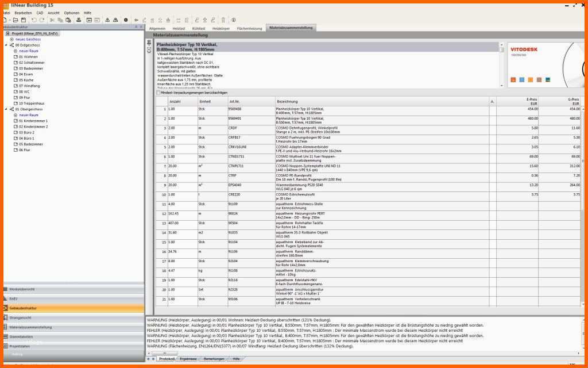Open the EnEV sidebar section
Viewport: 588px width, 368px height.
pos(73,298)
